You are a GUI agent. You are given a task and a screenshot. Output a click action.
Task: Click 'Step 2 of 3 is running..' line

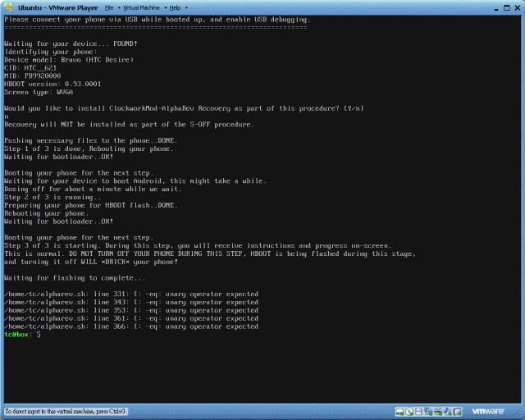[x=52, y=197]
